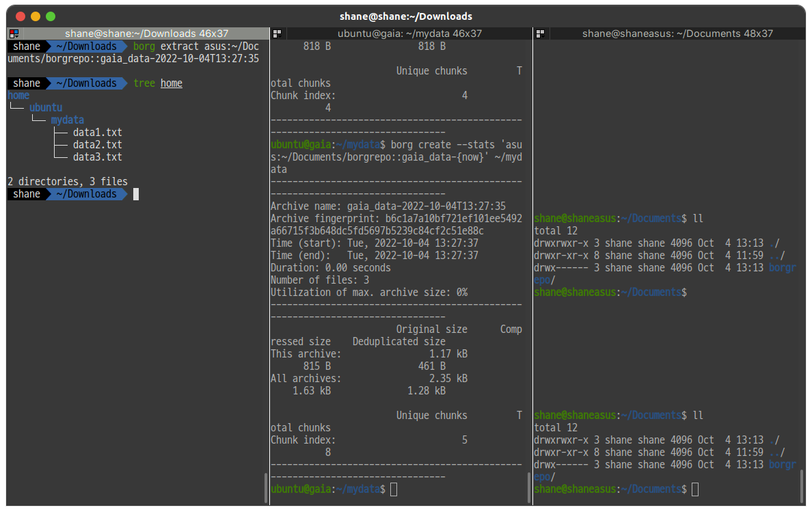This screenshot has height=512, width=812.
Task: Click 'Archive name: gaia_data-2022-10-04T13:27:35' line
Action: [x=388, y=206]
